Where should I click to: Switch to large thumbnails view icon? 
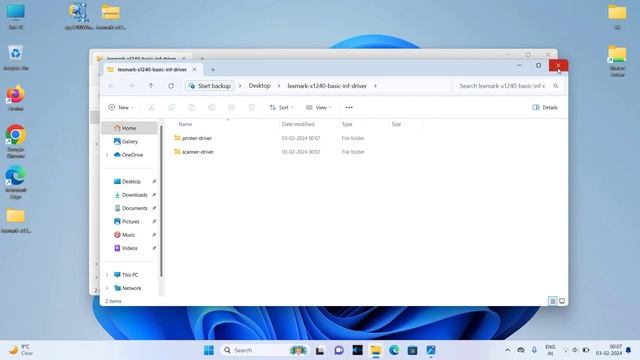562,301
